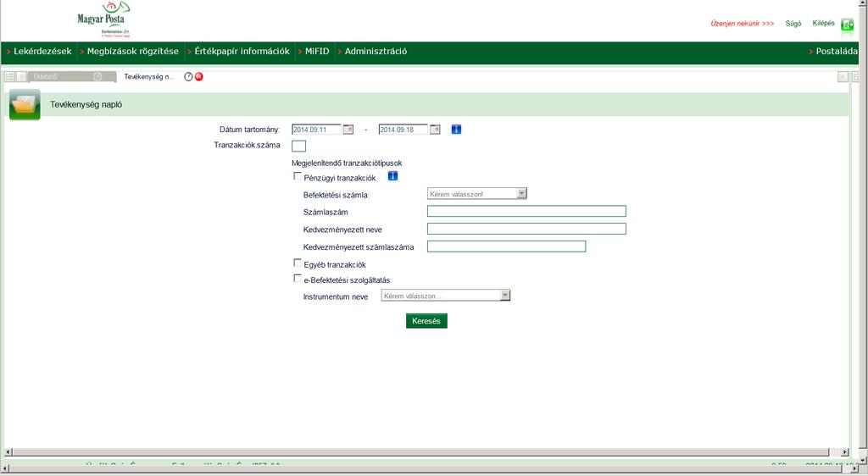The height and width of the screenshot is (476, 868).
Task: Focus the end date field 2014.09.18
Action: (403, 130)
